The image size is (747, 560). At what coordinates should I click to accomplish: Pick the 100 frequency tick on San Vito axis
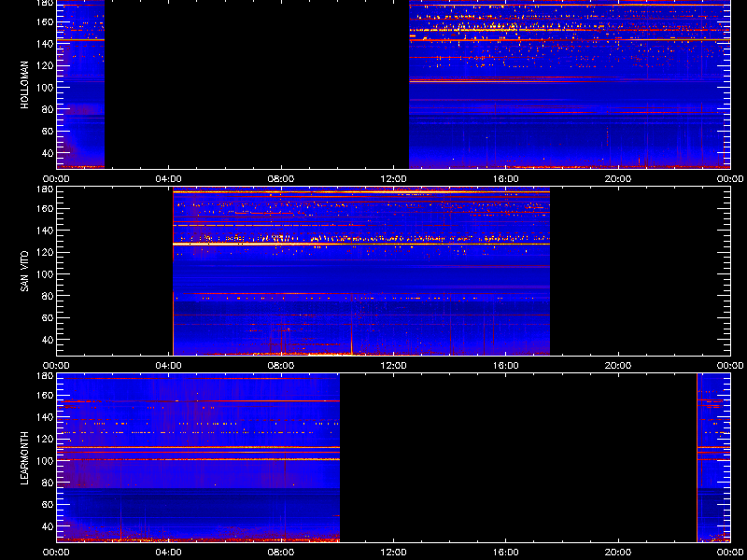click(46, 273)
